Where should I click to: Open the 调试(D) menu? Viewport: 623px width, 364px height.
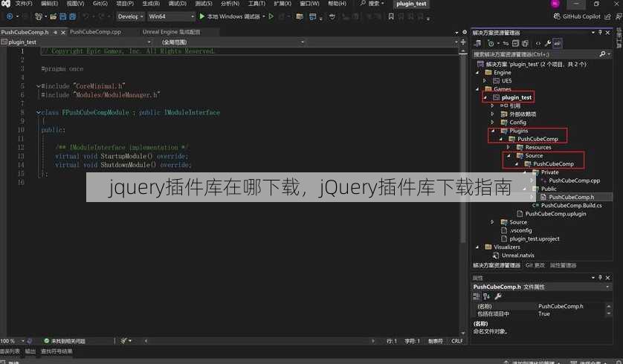tap(177, 4)
